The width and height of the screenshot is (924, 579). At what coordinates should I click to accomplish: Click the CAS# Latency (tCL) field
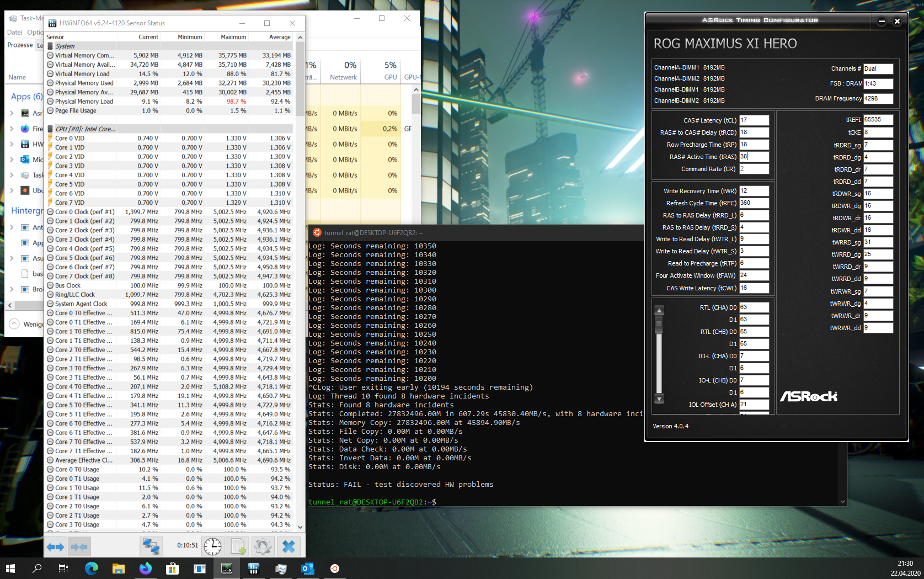pos(754,120)
